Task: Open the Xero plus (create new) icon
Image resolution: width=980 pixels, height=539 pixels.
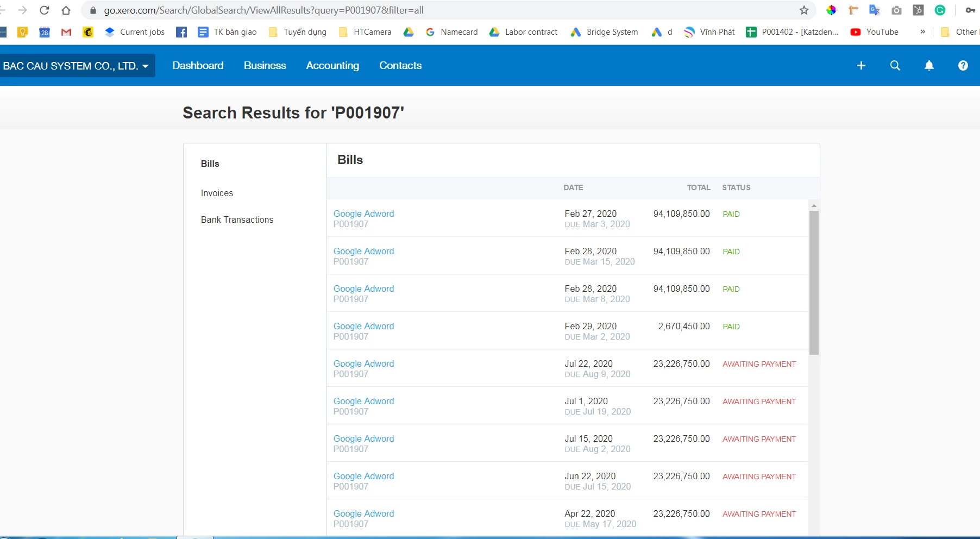Action: point(861,66)
